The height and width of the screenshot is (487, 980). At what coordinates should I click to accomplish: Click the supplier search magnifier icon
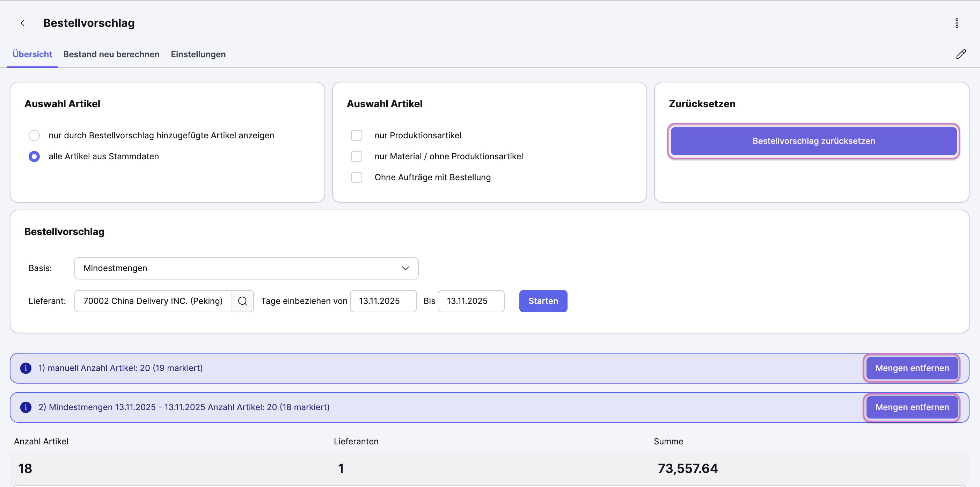(242, 301)
